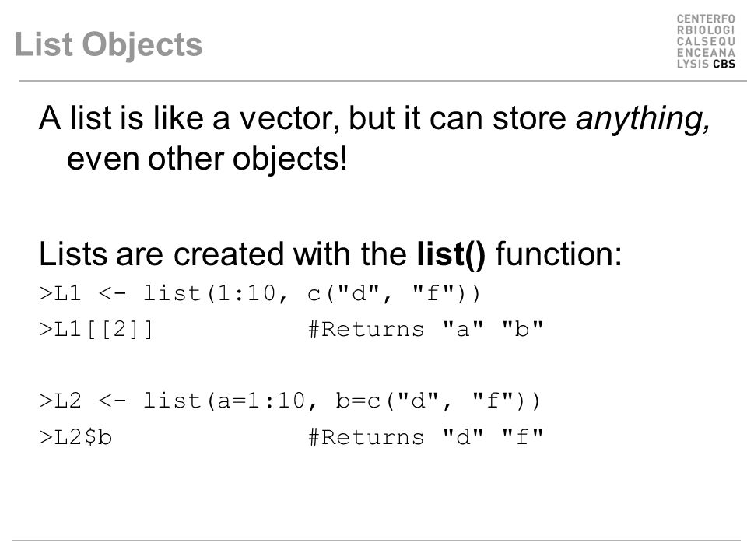Image resolution: width=747 pixels, height=560 pixels.
Task: Click the >L2$b code line
Action: (x=75, y=437)
